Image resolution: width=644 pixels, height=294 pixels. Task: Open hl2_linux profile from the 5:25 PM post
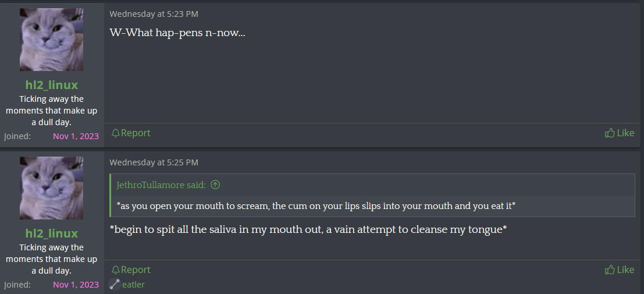point(52,233)
